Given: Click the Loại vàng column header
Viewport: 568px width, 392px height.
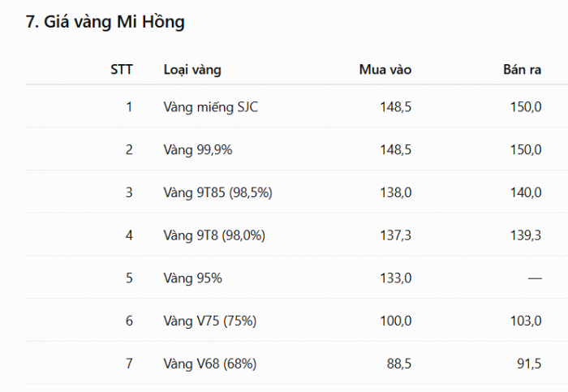Looking at the screenshot, I should click(x=192, y=70).
